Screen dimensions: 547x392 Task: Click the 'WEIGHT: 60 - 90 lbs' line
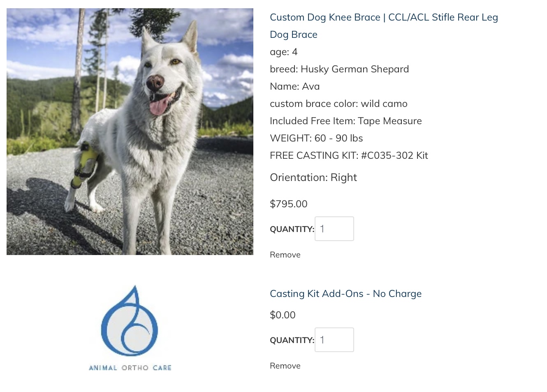point(316,138)
